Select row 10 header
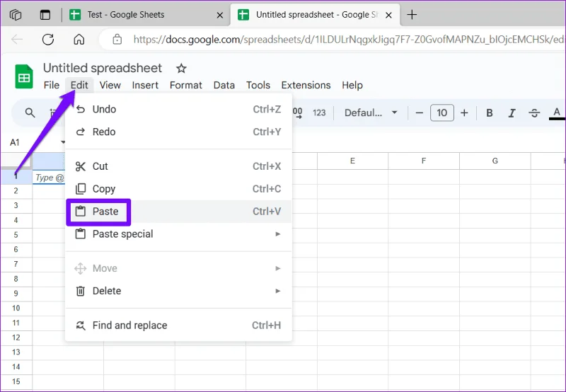The height and width of the screenshot is (392, 566). pyautogui.click(x=16, y=309)
